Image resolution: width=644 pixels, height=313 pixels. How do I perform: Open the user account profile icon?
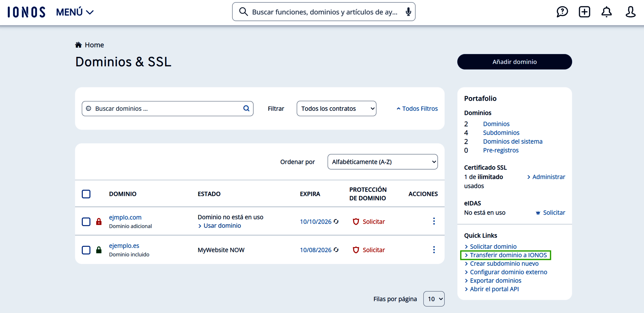[631, 12]
